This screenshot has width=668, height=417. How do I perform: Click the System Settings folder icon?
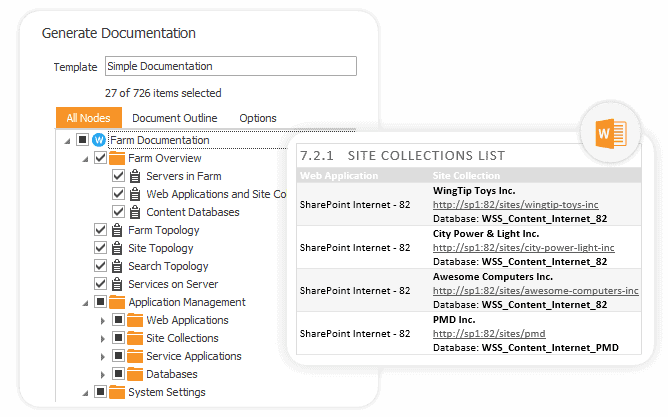point(117,392)
